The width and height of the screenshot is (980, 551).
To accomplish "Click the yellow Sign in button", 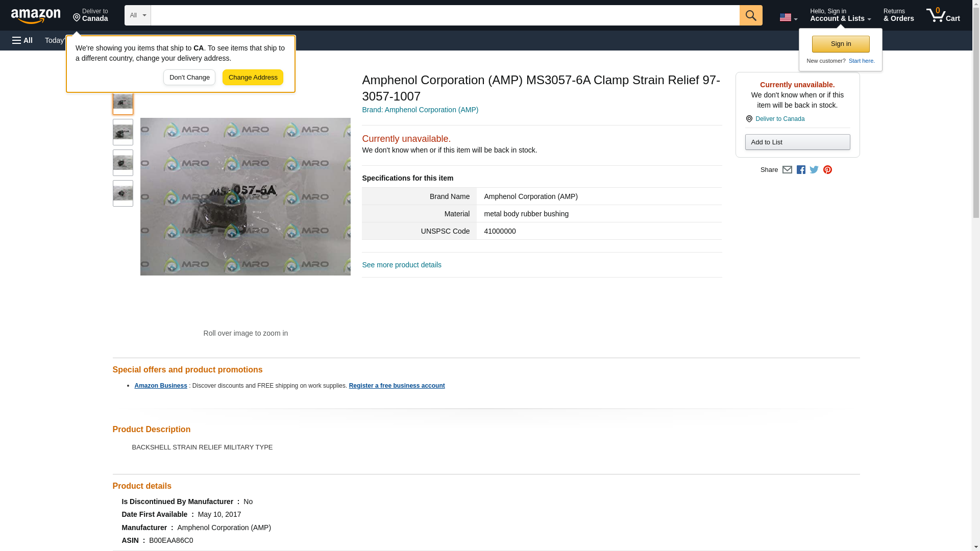I will (841, 44).
